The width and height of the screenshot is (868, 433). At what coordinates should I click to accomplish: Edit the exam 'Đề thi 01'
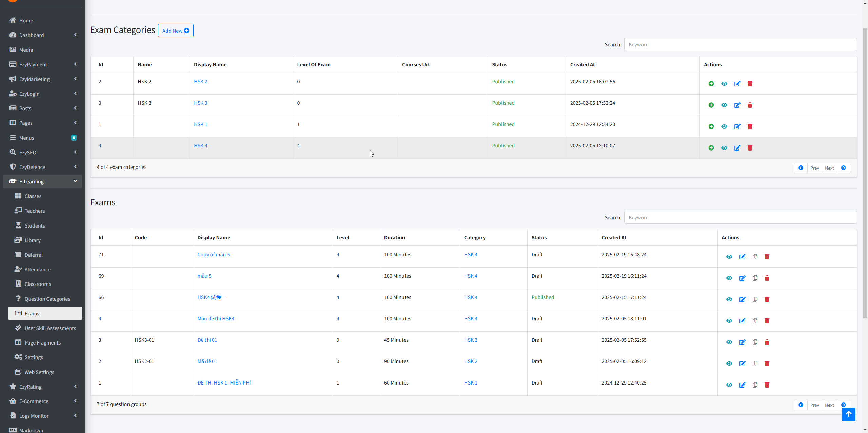coord(742,342)
